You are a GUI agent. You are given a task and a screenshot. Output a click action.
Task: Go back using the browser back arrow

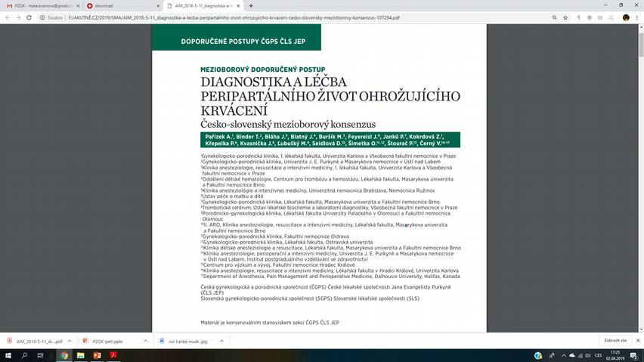tap(8, 17)
